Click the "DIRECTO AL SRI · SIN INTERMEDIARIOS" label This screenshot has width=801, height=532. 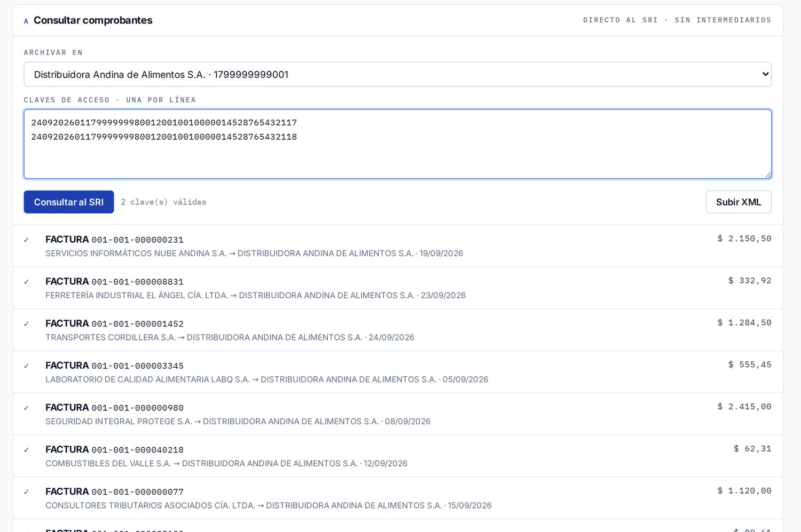coord(677,20)
